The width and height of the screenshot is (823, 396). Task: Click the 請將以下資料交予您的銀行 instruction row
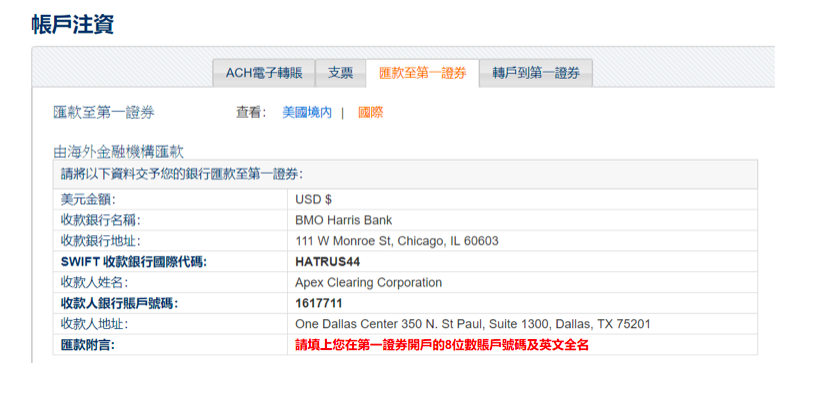405,174
